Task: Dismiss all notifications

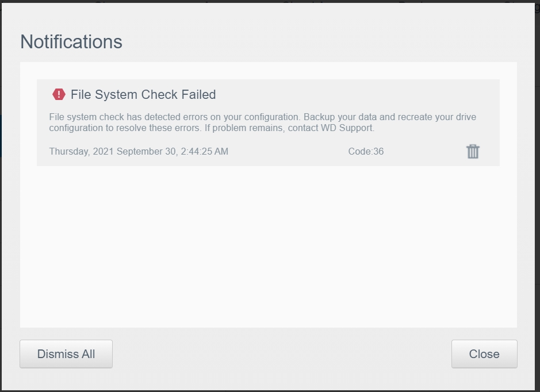Action: pyautogui.click(x=66, y=354)
